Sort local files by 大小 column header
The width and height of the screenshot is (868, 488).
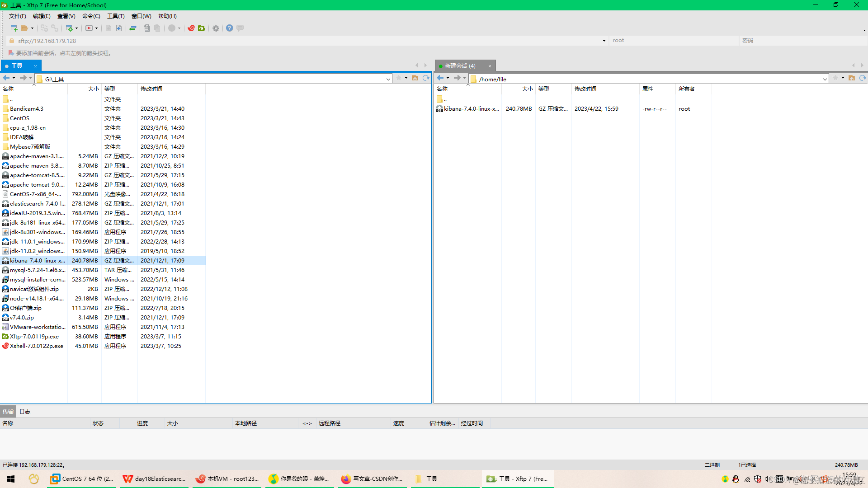93,89
